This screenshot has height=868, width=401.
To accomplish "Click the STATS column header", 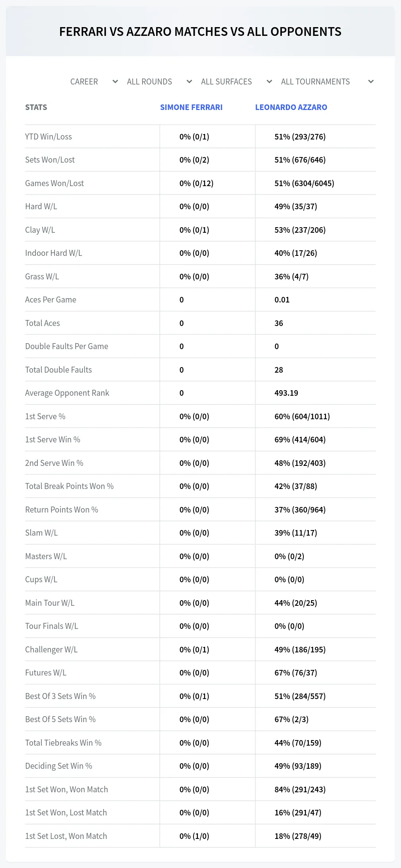I will [36, 107].
